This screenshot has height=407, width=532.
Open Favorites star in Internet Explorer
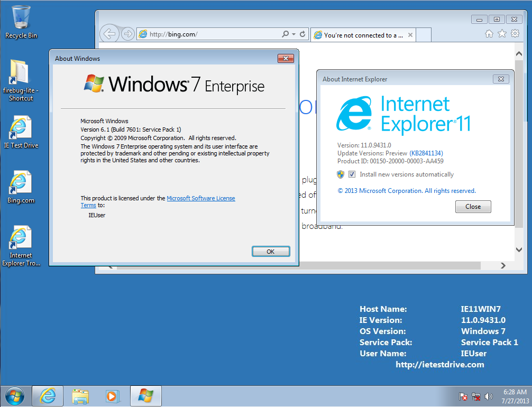[502, 34]
